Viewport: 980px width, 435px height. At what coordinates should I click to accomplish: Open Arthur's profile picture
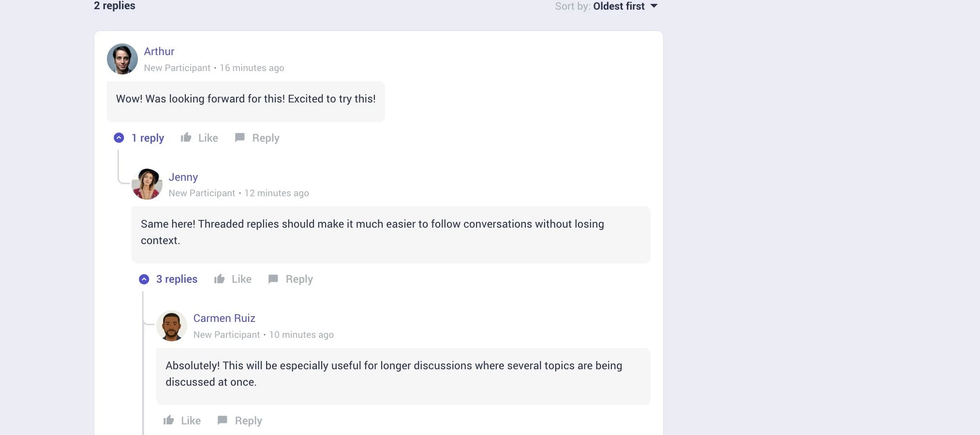[122, 59]
